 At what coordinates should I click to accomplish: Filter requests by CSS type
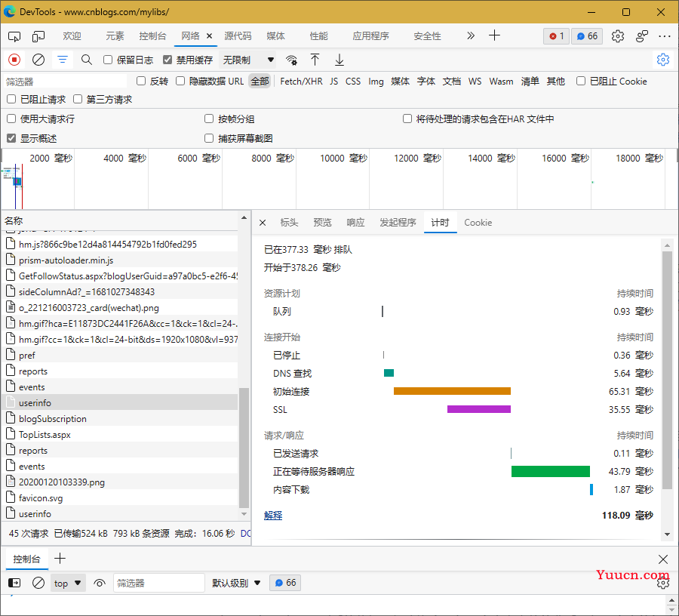pos(353,82)
